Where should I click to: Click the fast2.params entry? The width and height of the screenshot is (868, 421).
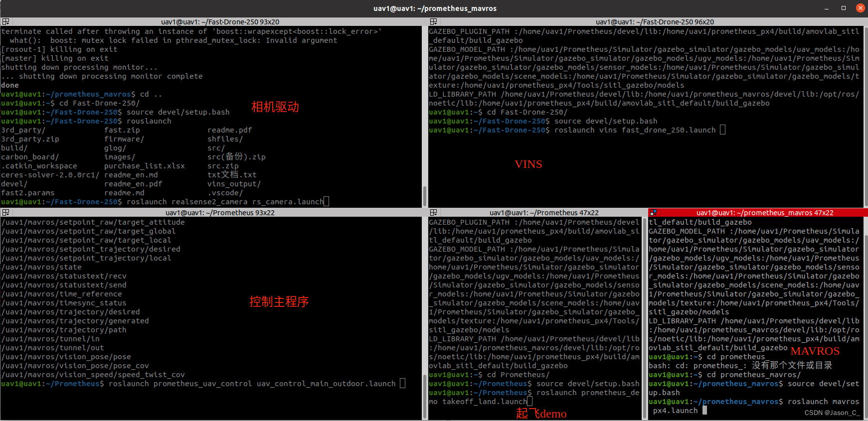pyautogui.click(x=28, y=193)
